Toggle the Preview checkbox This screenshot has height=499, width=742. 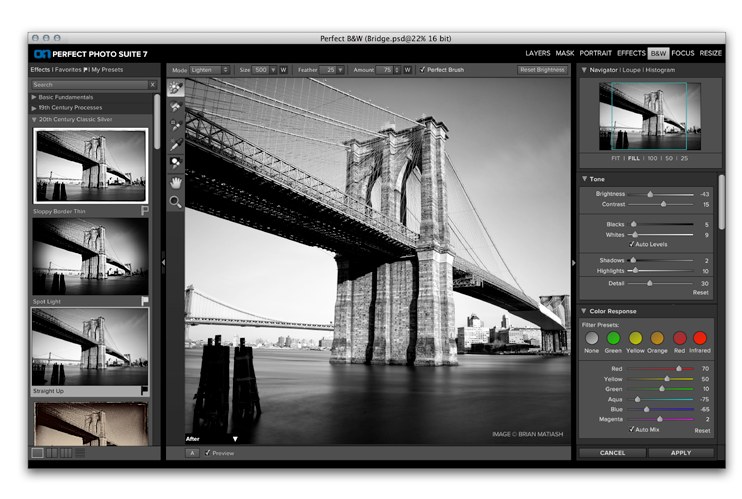pos(208,453)
